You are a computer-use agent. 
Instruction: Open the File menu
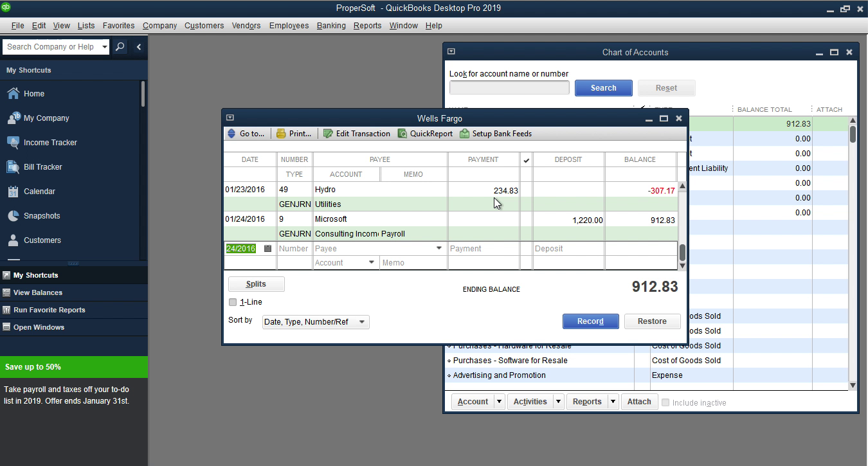pos(17,26)
